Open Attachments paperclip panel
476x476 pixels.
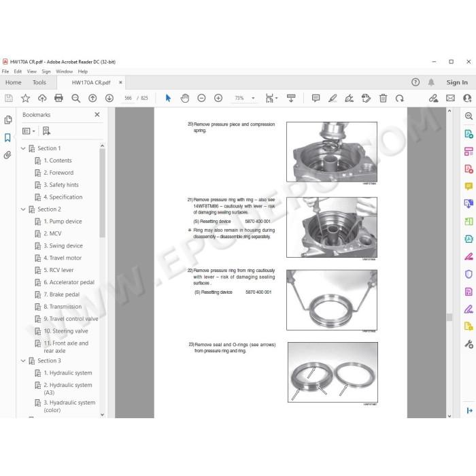coord(7,155)
